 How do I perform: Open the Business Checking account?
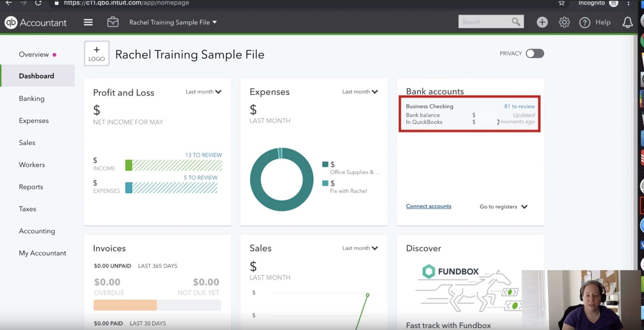tap(430, 106)
